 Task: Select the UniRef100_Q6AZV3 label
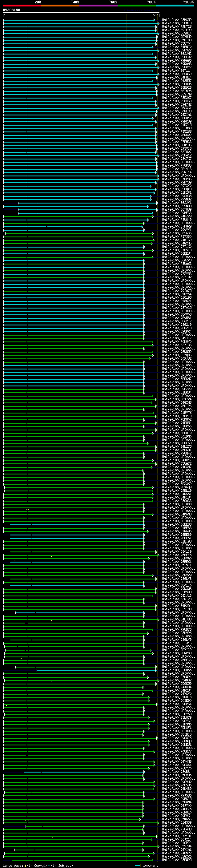177,260
